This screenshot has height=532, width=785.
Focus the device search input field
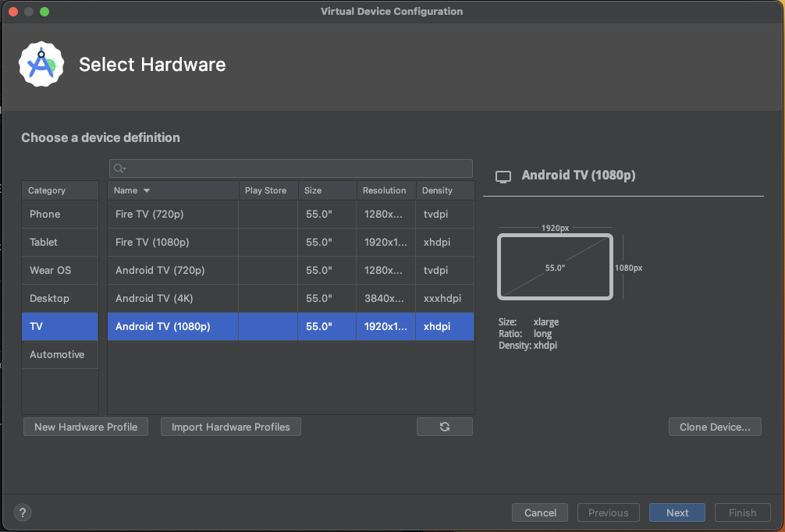(297, 168)
